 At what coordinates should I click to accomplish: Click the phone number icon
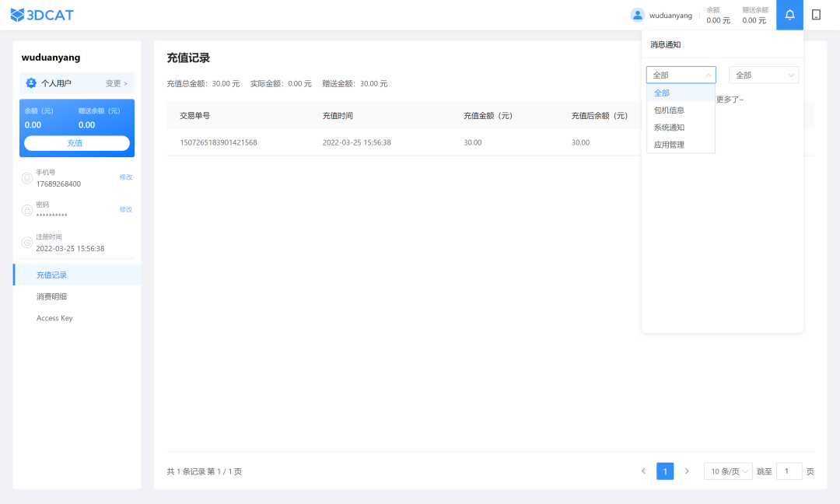(27, 178)
